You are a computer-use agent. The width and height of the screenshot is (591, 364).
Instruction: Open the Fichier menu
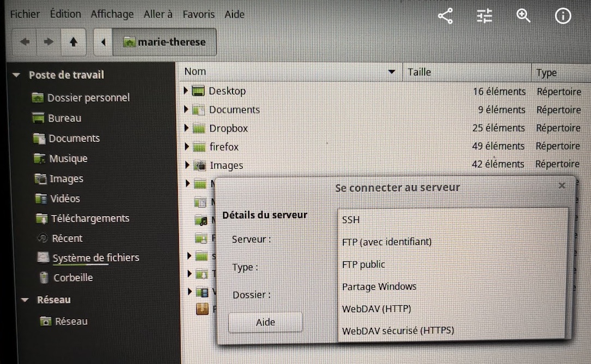pyautogui.click(x=25, y=14)
